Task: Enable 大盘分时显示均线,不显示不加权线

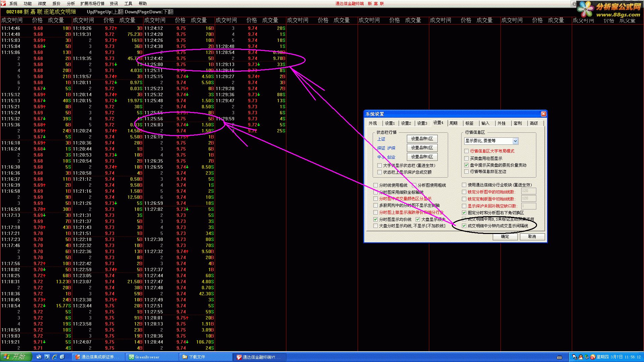Action: click(376, 226)
